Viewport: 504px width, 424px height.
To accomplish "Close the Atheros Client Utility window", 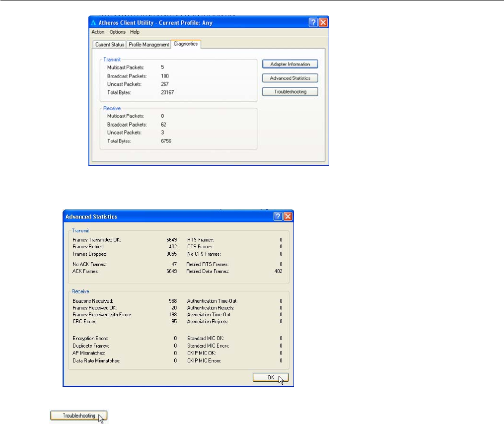I will click(323, 22).
